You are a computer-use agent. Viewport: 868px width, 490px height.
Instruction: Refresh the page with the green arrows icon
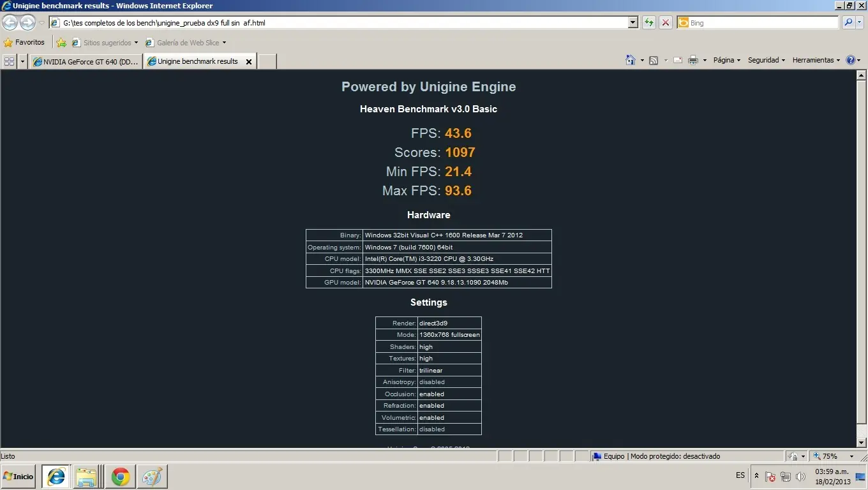pyautogui.click(x=649, y=22)
